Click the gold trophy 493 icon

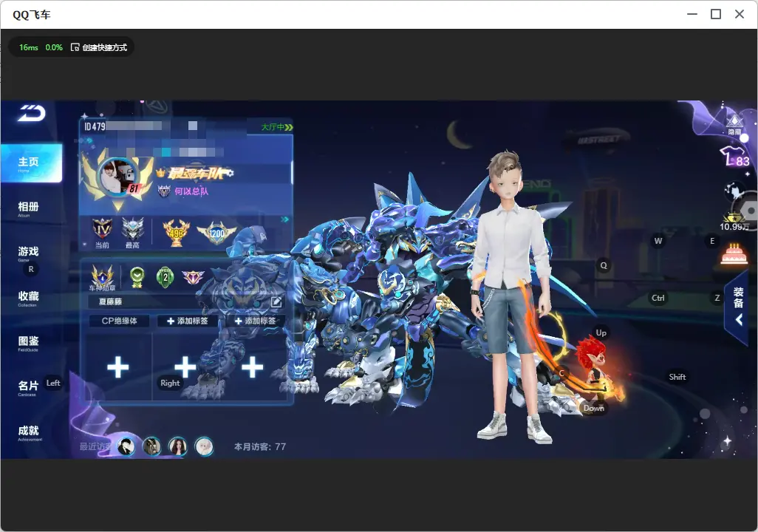[x=177, y=232]
